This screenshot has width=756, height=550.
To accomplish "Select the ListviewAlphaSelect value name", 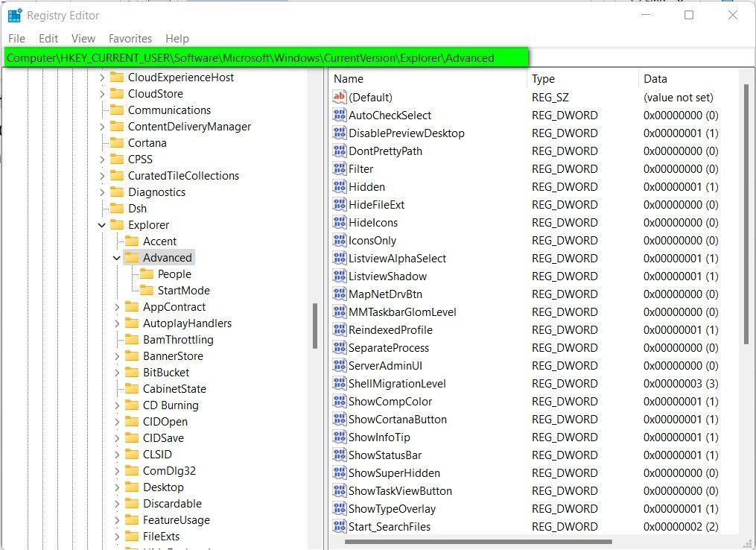I will coord(397,258).
